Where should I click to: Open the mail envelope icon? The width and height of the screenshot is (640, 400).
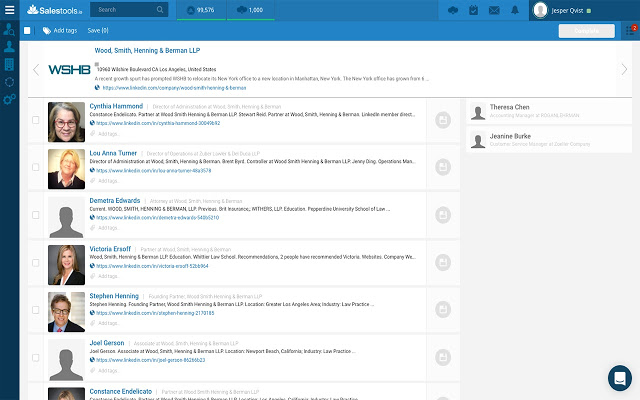pyautogui.click(x=494, y=10)
